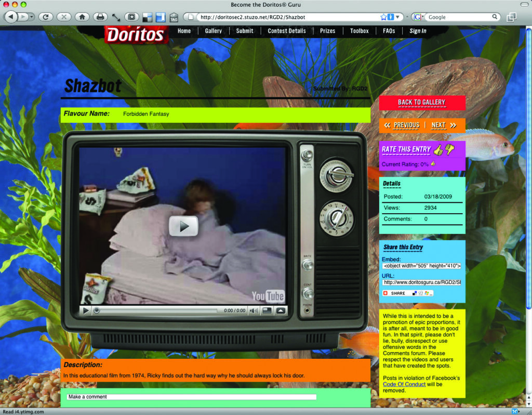
Task: Open the Submit menu item
Action: click(x=245, y=31)
